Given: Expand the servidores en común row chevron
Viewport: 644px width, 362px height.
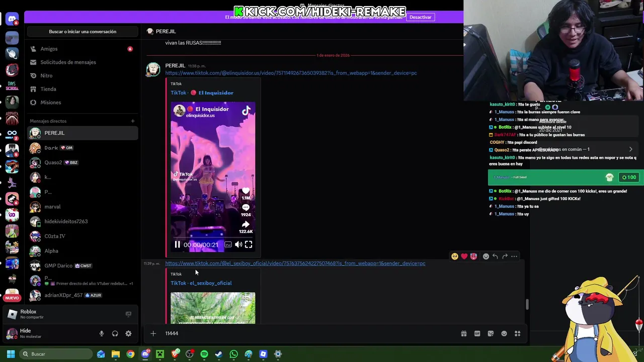Looking at the screenshot, I should [630, 149].
